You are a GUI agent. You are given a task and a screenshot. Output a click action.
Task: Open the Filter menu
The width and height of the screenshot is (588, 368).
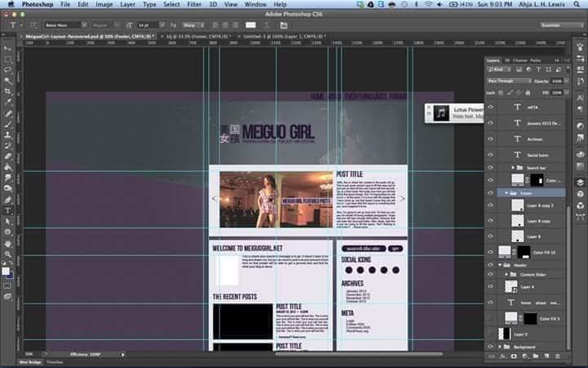194,5
